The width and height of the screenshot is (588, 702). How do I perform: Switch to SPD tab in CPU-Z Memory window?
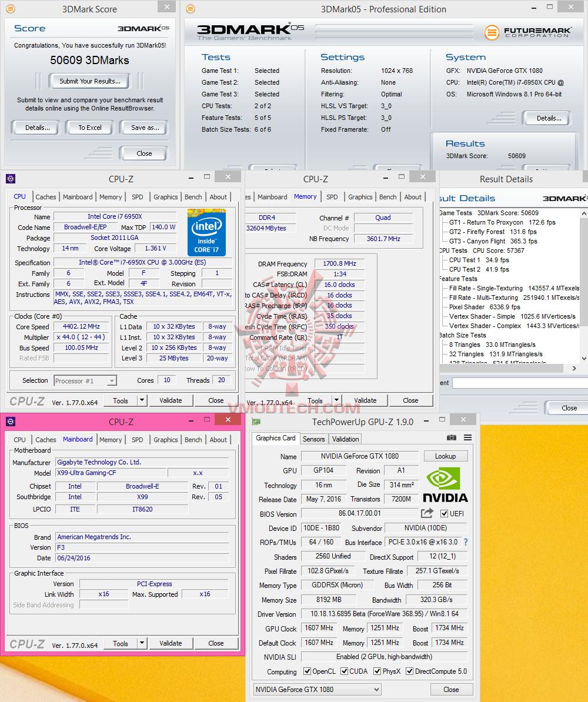[x=332, y=197]
